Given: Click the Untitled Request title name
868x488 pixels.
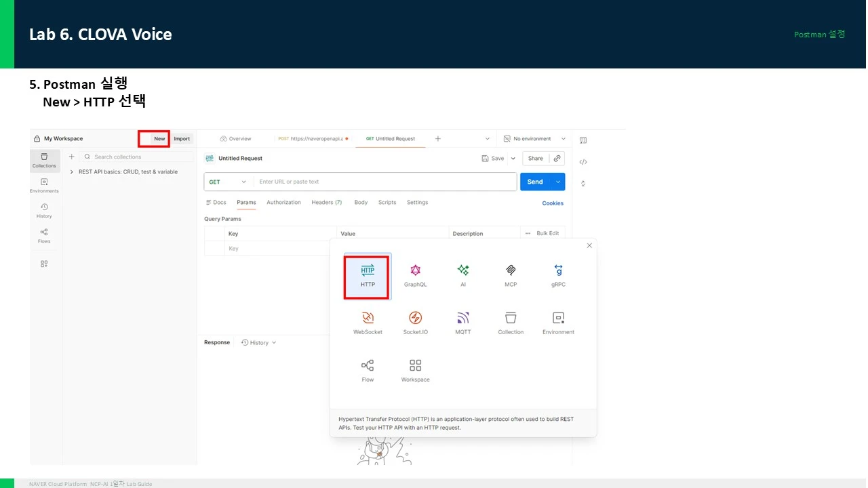Looking at the screenshot, I should pyautogui.click(x=240, y=159).
